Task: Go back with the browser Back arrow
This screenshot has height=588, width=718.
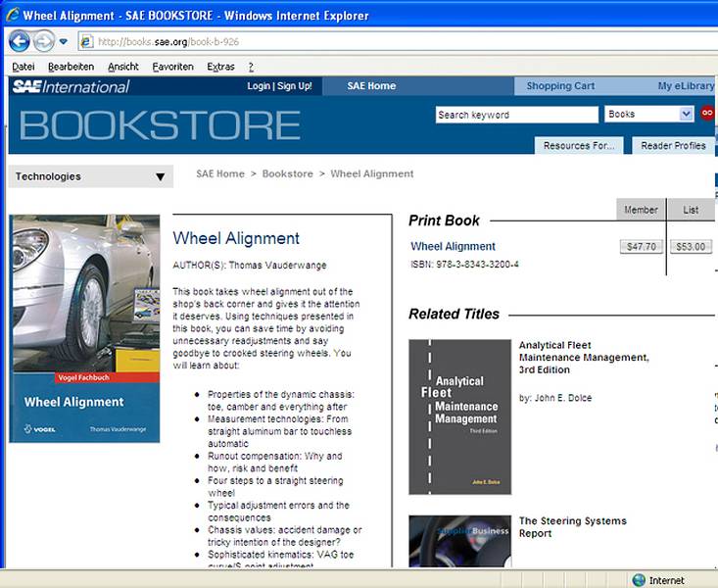Action: tap(20, 42)
